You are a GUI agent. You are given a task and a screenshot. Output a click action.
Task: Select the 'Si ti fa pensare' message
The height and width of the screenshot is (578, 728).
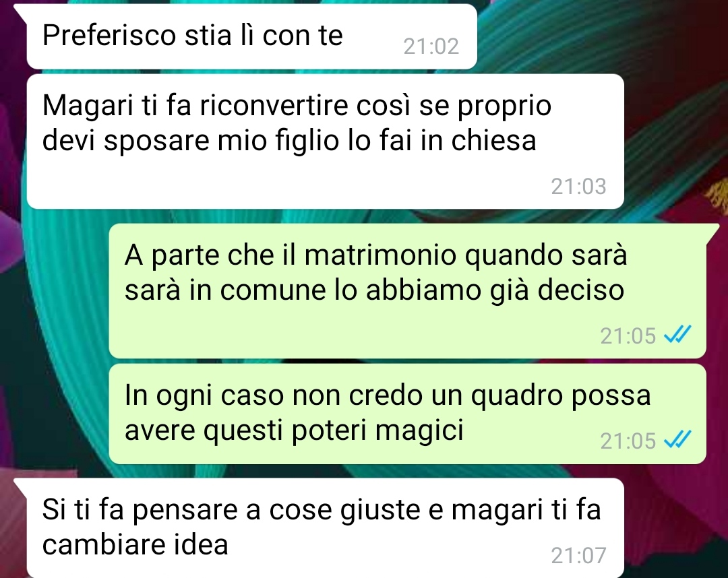point(325,528)
